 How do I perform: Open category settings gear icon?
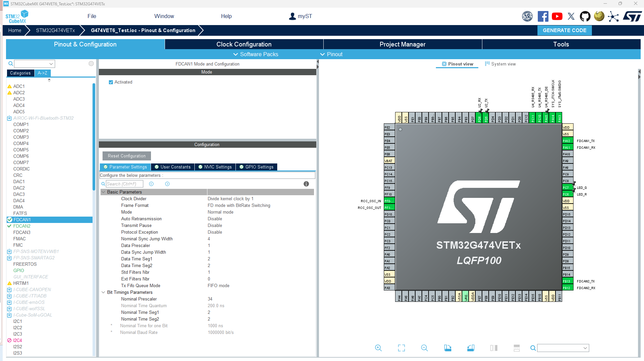tap(91, 64)
